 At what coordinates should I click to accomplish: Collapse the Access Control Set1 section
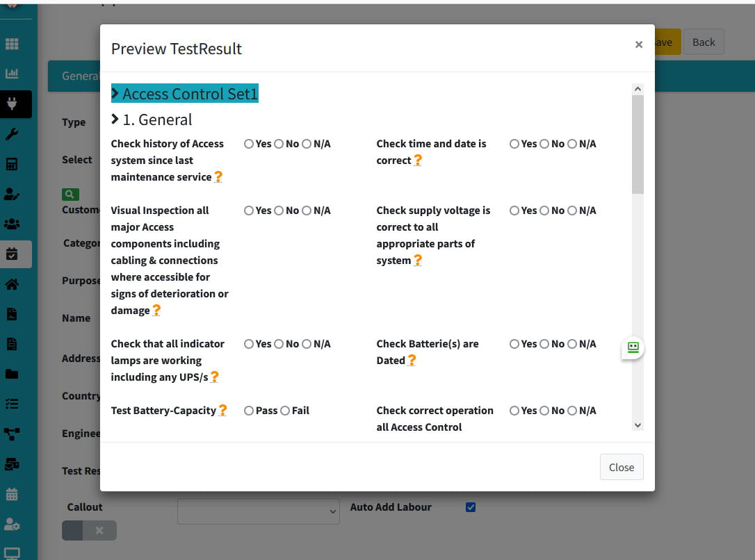pos(115,94)
